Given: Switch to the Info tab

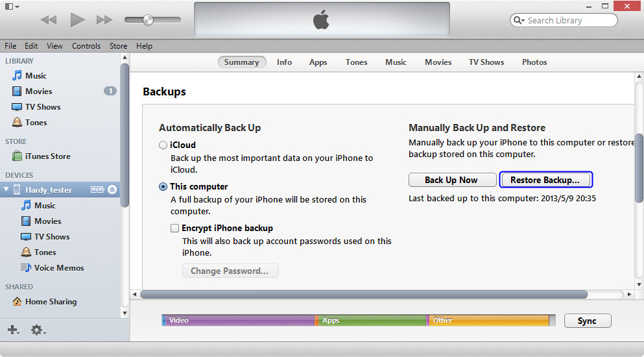Looking at the screenshot, I should (284, 62).
